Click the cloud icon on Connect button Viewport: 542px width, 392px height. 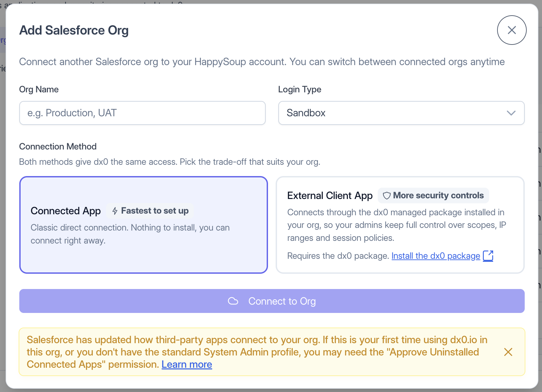[x=233, y=301]
